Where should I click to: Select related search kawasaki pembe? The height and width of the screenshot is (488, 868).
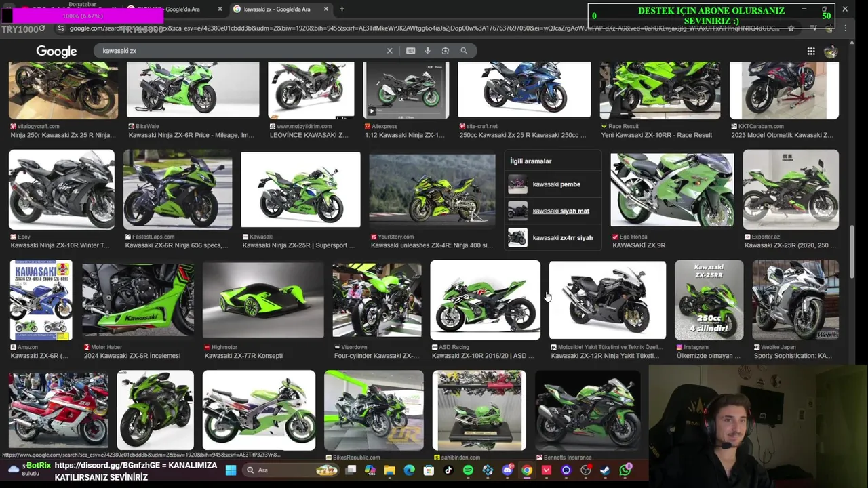tap(553, 184)
